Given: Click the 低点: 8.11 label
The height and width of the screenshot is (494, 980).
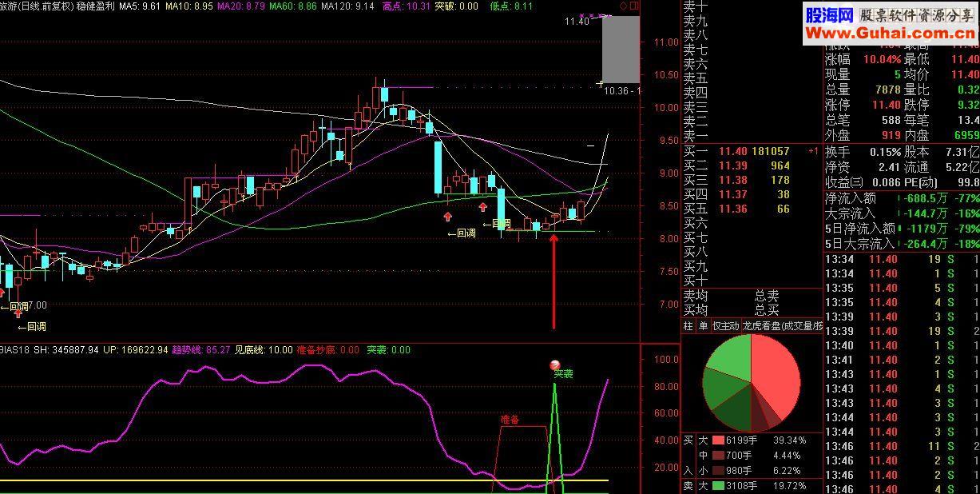Looking at the screenshot, I should tap(512, 6).
